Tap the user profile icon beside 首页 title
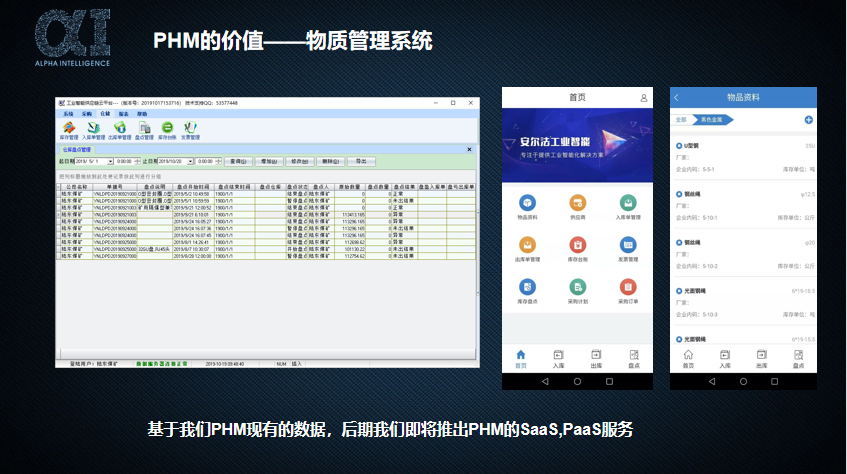The image size is (847, 474). click(x=644, y=97)
